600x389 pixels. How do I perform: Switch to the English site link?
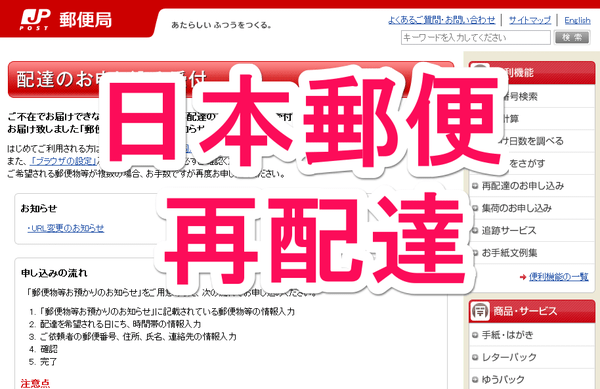point(577,20)
